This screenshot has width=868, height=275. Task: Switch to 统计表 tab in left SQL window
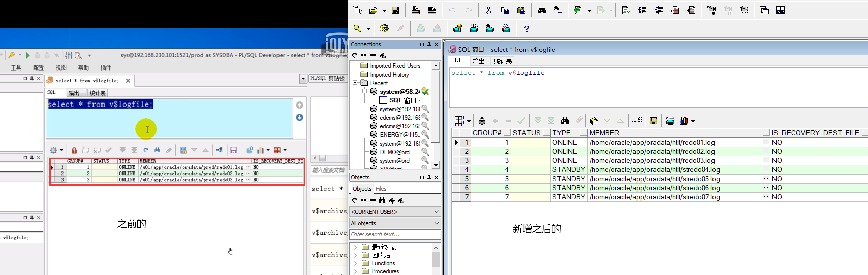[x=98, y=93]
